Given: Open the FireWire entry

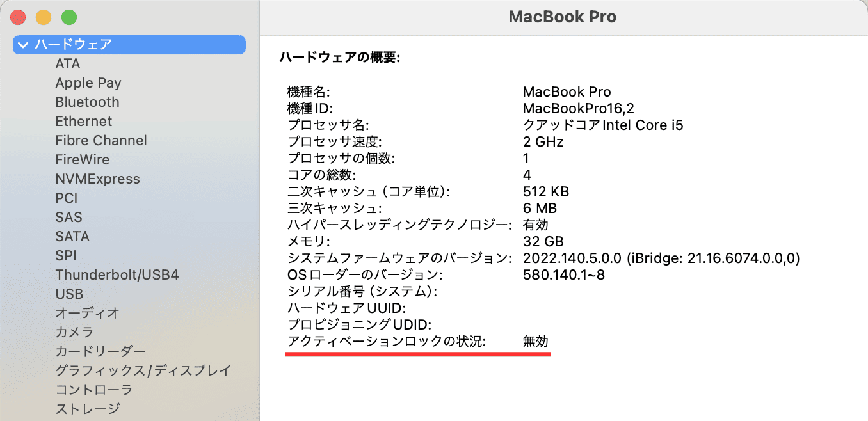Looking at the screenshot, I should click(82, 160).
